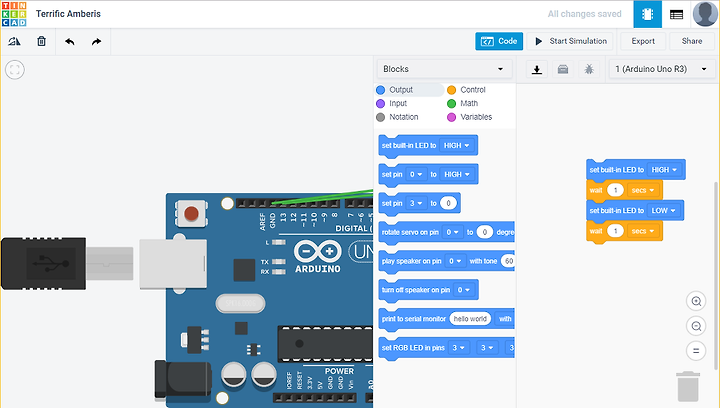The width and height of the screenshot is (720, 408).
Task: Grab the print to serial monitor block
Action: tap(413, 319)
